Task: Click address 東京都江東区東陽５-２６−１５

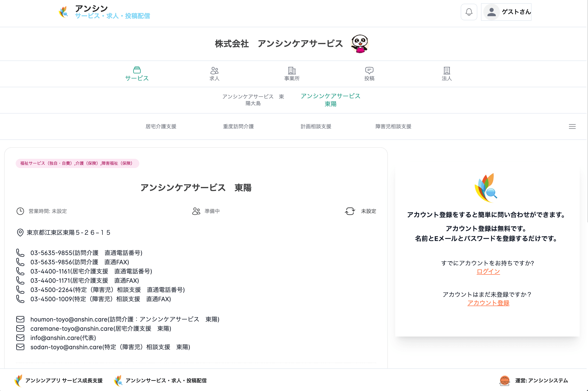Action: coord(68,232)
